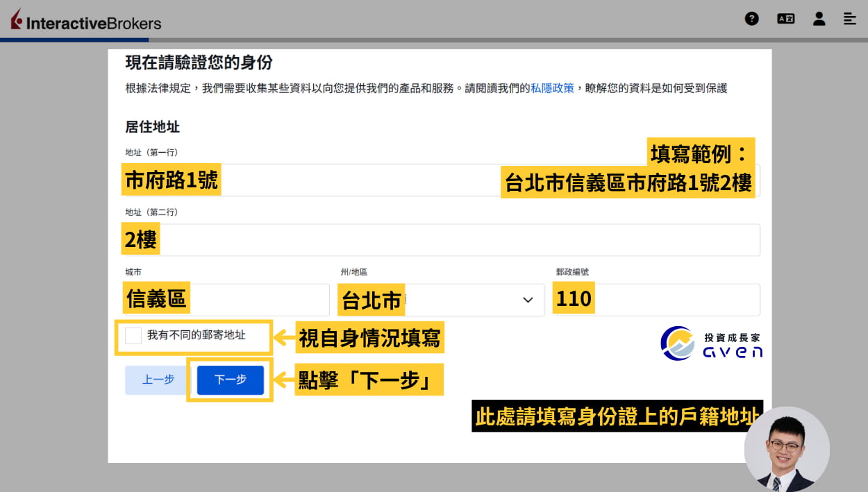Screen dimensions: 868x492
Task: Focus the 城市 input field
Action: tap(226, 300)
